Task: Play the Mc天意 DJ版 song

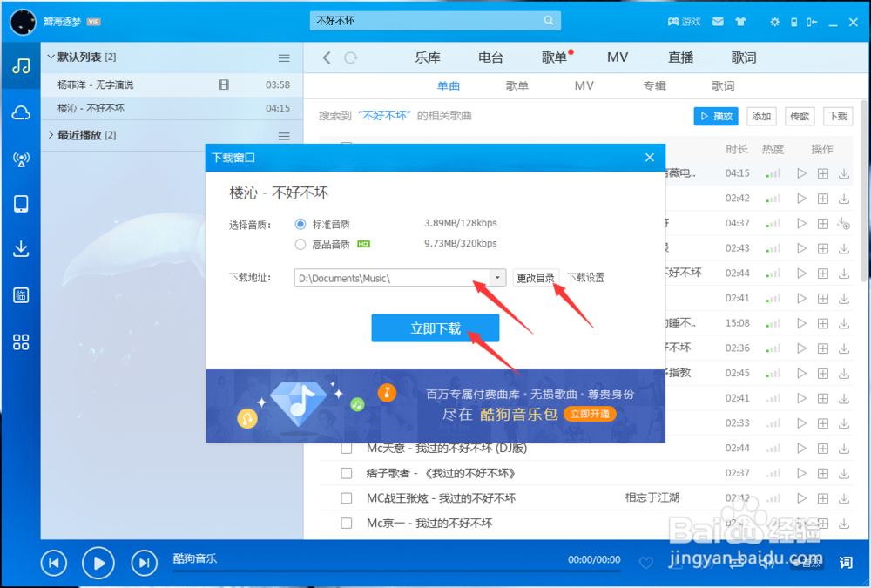Action: [x=801, y=449]
